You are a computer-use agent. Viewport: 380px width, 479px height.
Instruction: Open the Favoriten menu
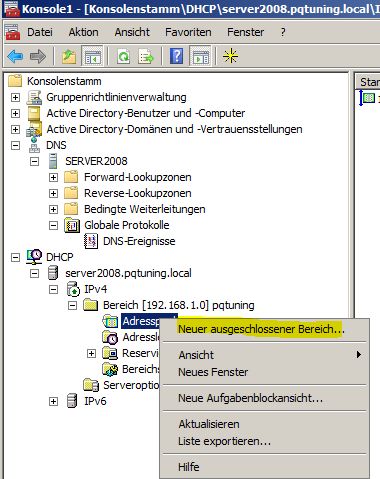(188, 32)
